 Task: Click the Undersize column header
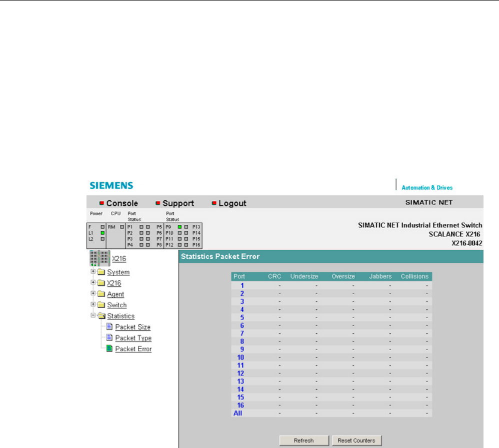(304, 276)
